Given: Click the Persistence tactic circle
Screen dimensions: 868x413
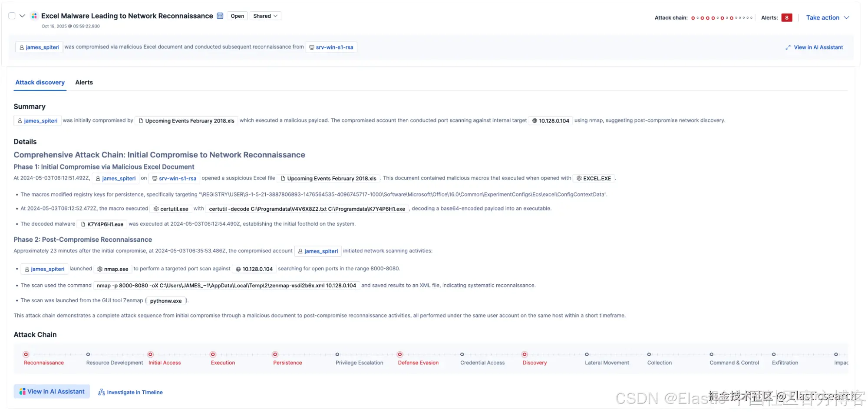Looking at the screenshot, I should click(x=275, y=354).
